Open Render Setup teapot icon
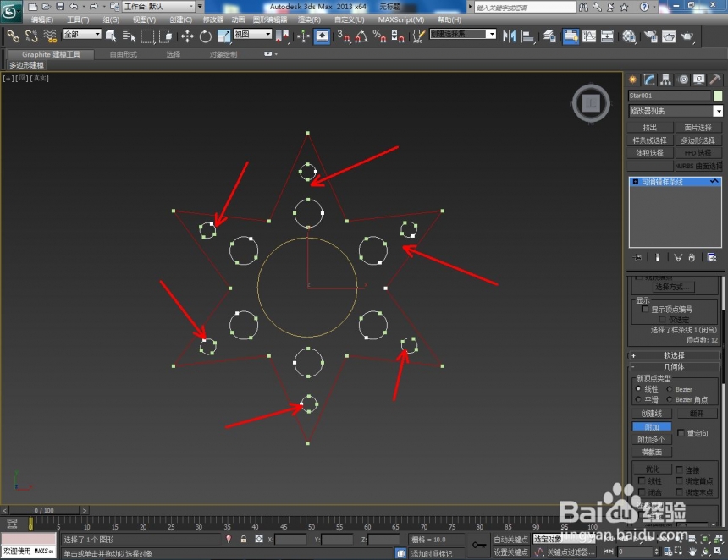Screen dimensions: 728x560 (650, 36)
